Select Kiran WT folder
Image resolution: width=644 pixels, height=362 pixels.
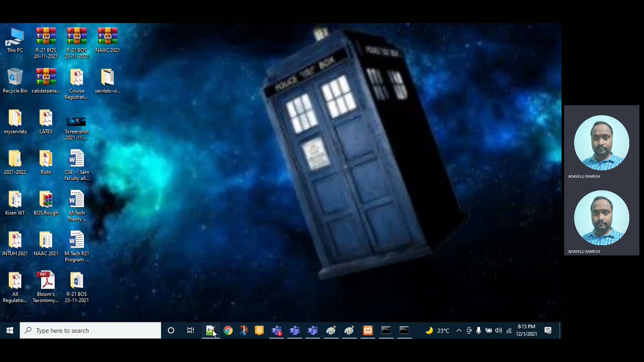(x=15, y=203)
